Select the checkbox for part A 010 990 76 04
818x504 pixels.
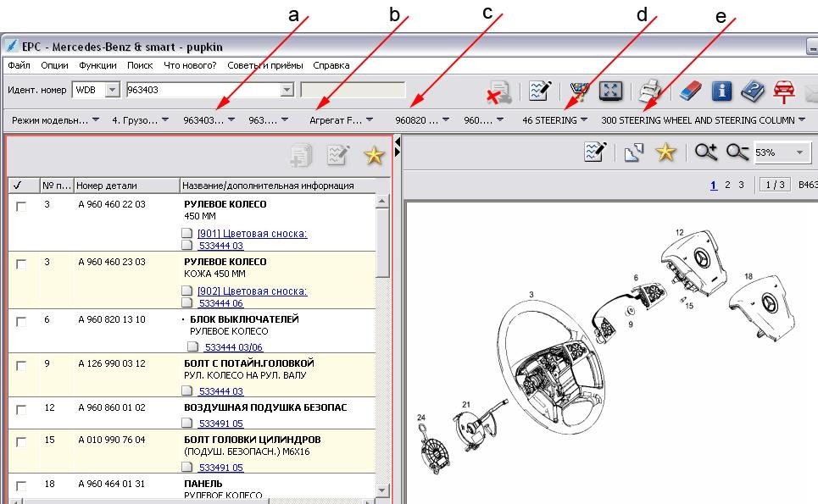coord(21,442)
